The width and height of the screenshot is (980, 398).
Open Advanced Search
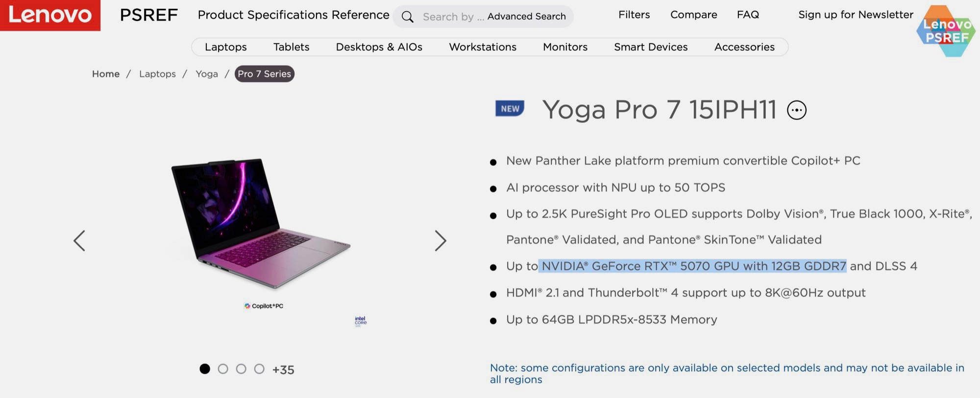click(x=526, y=17)
